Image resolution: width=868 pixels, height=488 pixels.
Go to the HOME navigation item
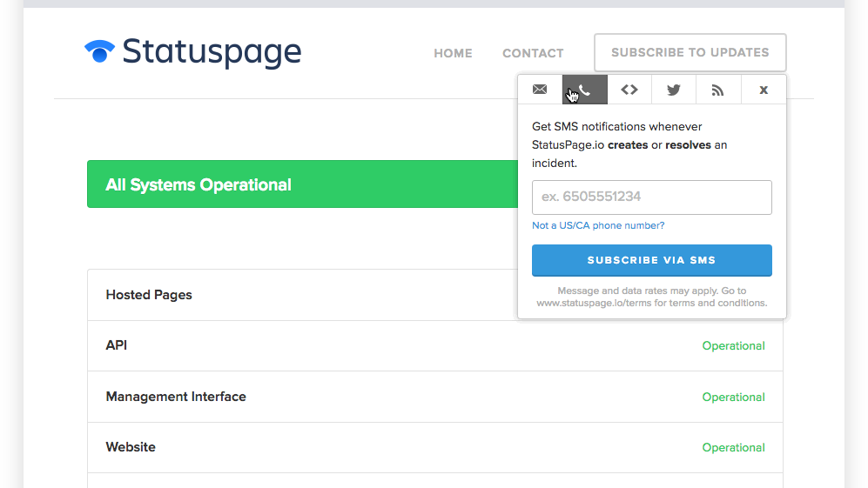click(x=453, y=53)
